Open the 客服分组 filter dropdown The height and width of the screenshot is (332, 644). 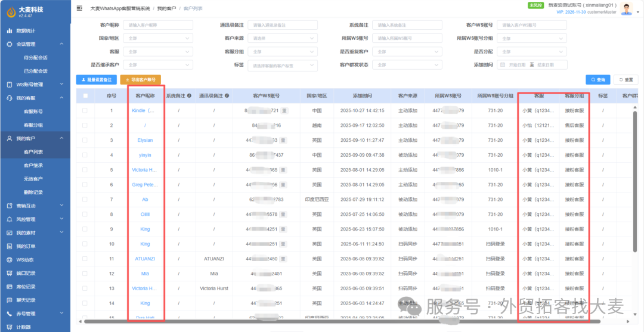click(x=283, y=52)
